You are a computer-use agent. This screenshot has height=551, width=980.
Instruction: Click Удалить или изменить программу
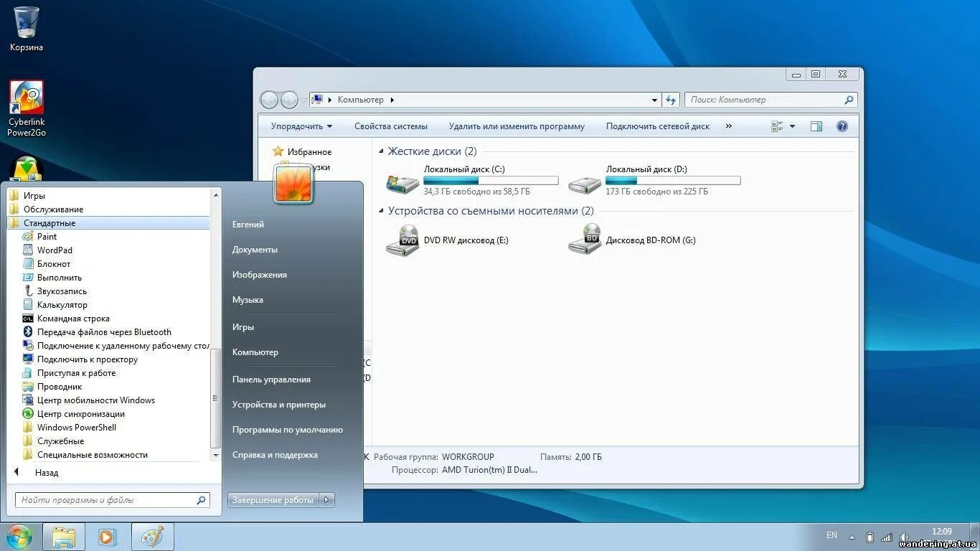[517, 126]
